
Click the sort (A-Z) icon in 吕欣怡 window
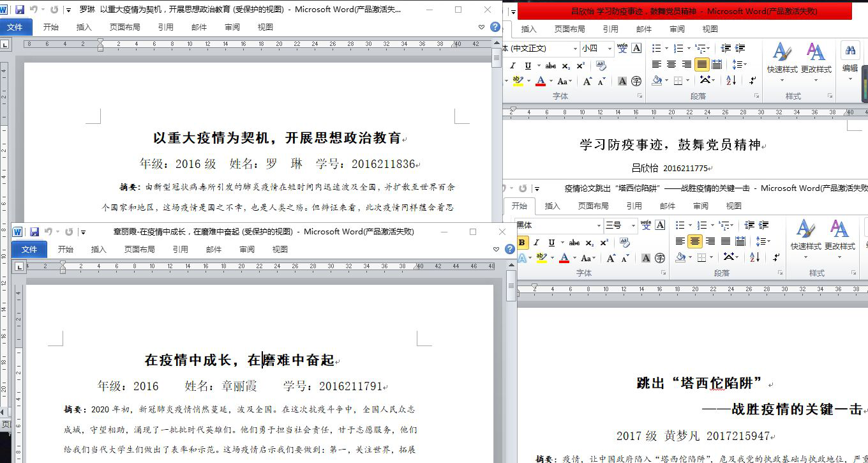731,80
